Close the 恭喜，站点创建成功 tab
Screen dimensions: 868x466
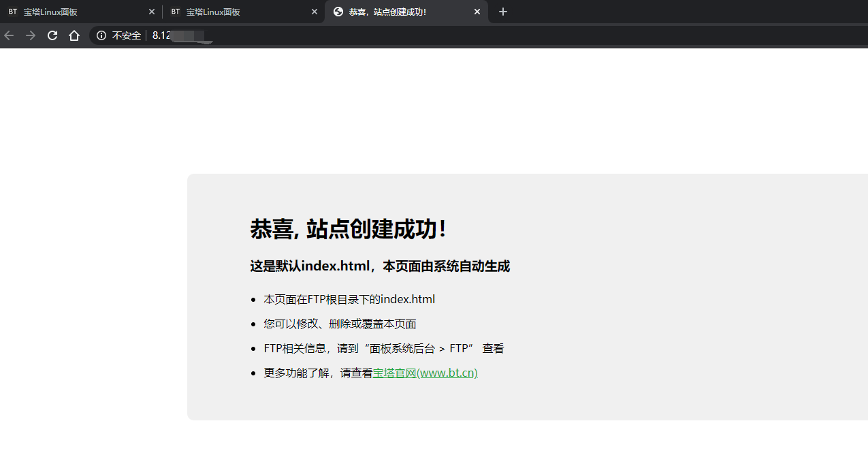(x=477, y=12)
